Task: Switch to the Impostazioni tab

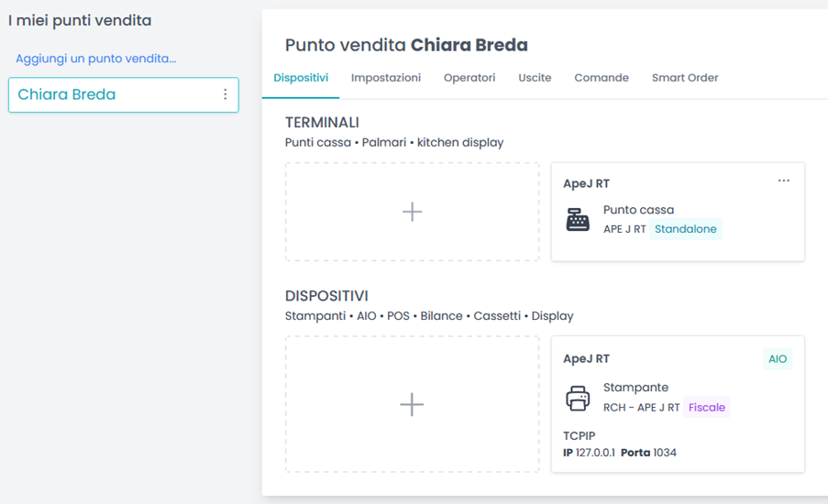Action: click(386, 78)
